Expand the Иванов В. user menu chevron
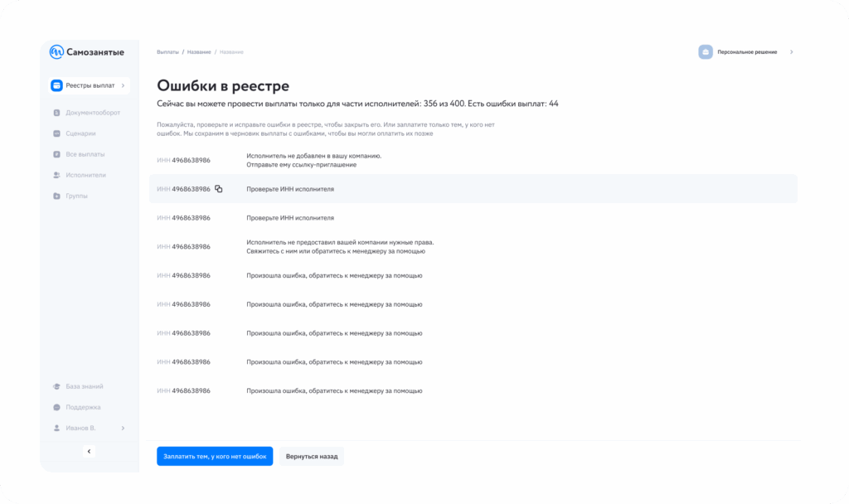849x504 pixels. click(123, 428)
